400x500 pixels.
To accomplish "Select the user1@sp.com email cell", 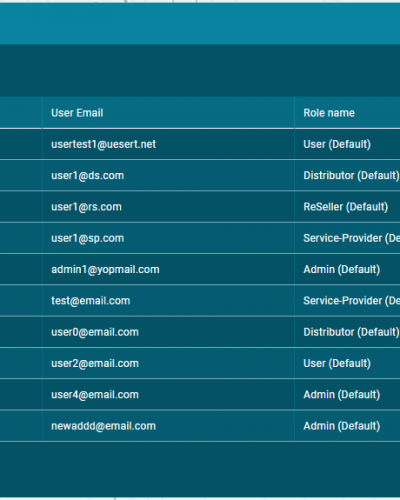I will [x=168, y=238].
